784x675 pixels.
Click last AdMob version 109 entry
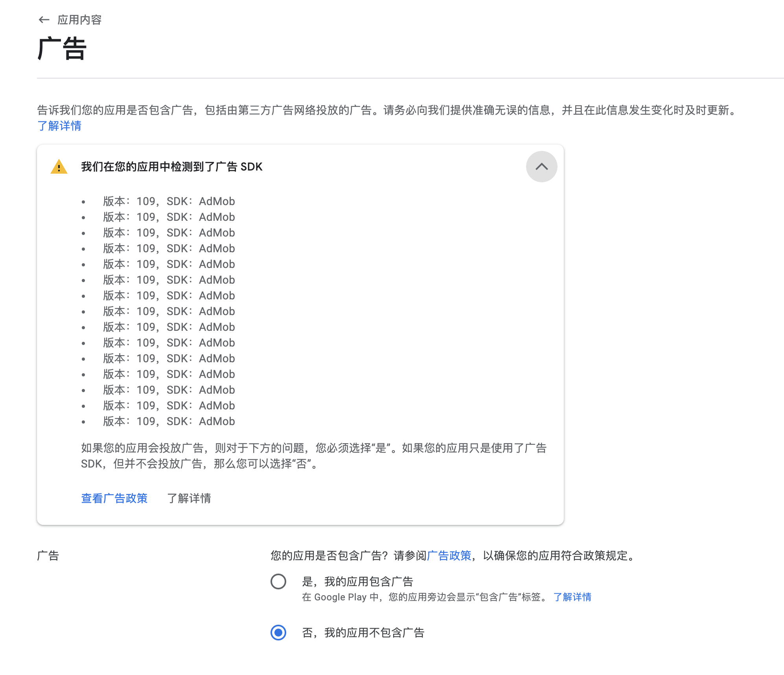169,421
